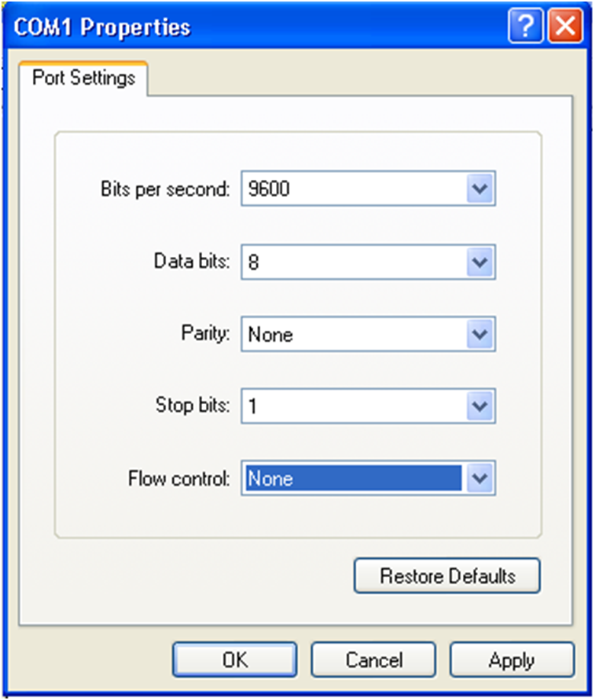Expand the Parity dropdown arrow
This screenshot has height=700, width=594.
[x=479, y=334]
